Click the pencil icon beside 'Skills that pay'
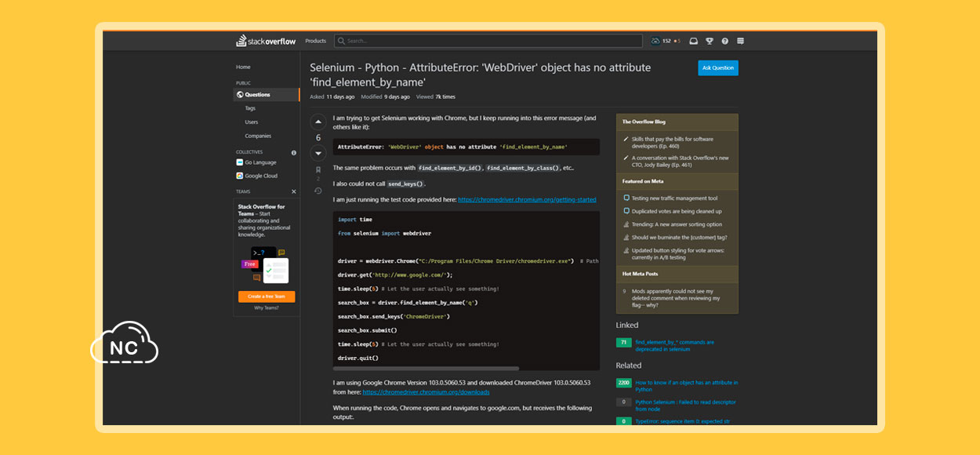980x455 pixels. click(x=626, y=139)
